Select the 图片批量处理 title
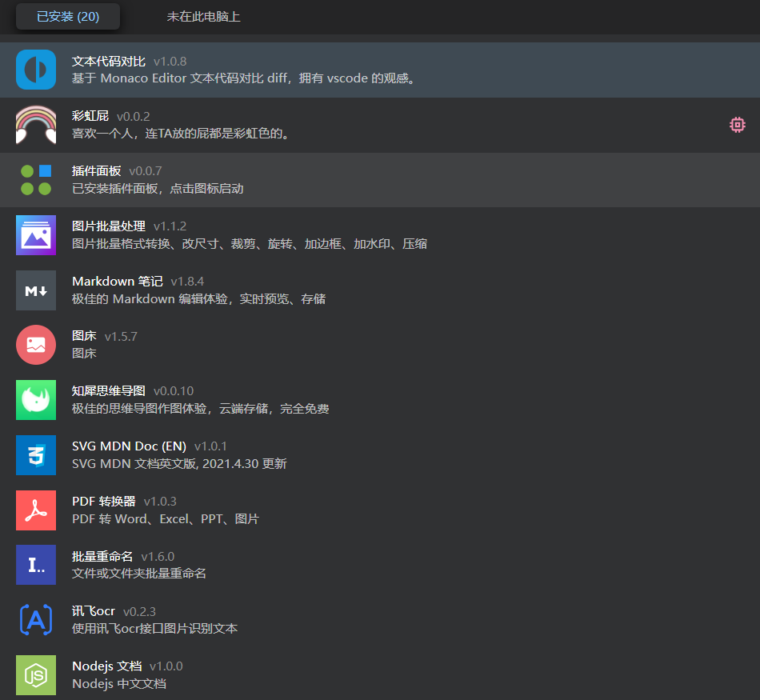The height and width of the screenshot is (700, 760). point(109,226)
